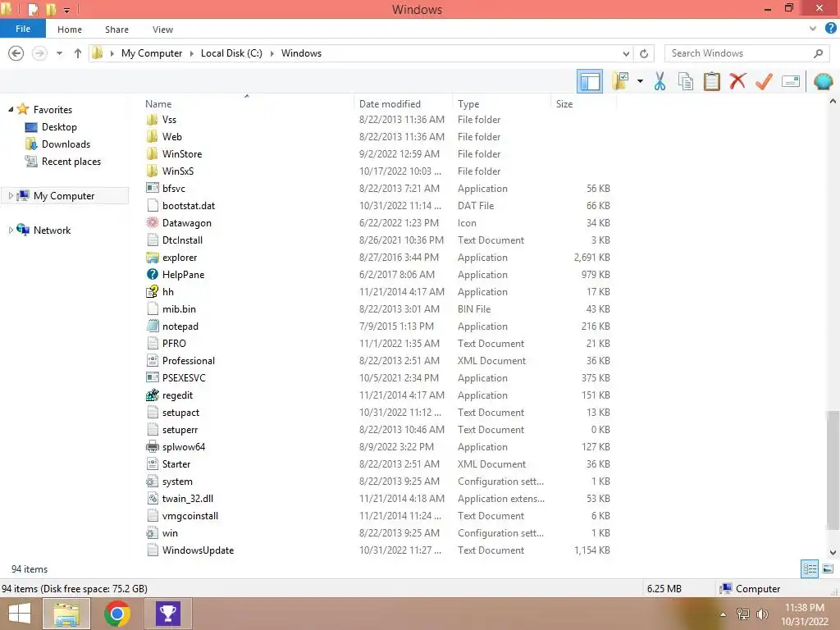
Task: Expand the folder options dropdown arrow
Action: tap(640, 81)
